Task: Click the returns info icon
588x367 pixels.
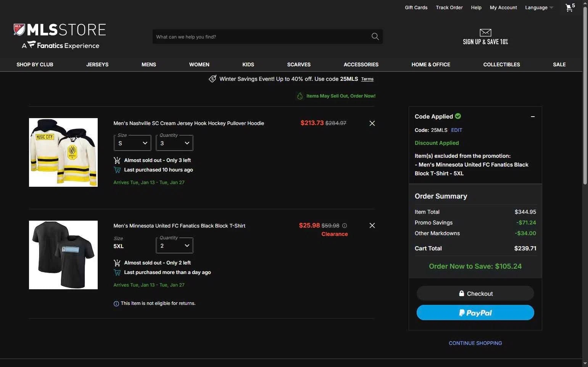Action: pos(116,304)
